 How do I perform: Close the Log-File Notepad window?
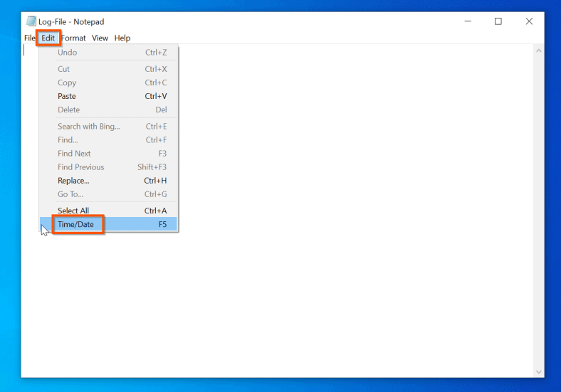[x=529, y=21]
